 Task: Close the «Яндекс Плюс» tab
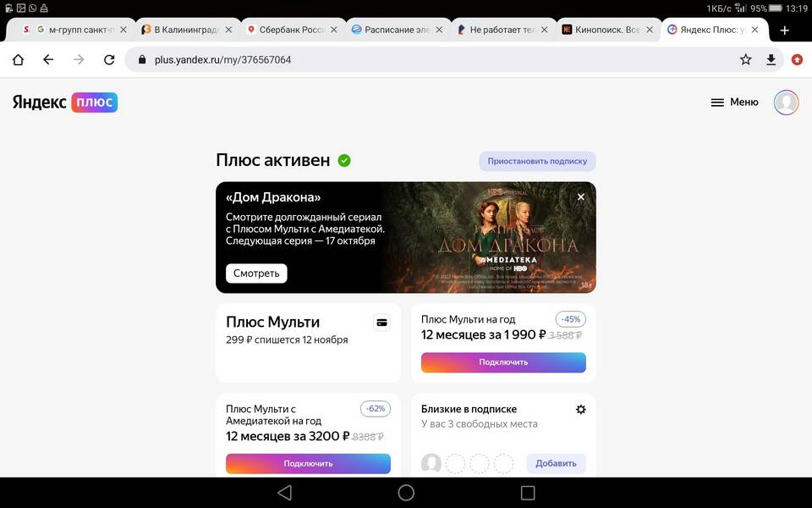(755, 30)
